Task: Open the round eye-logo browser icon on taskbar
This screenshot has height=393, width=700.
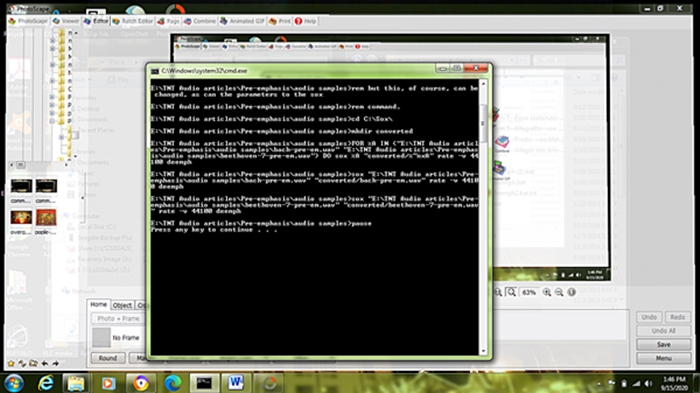Action: tap(141, 383)
